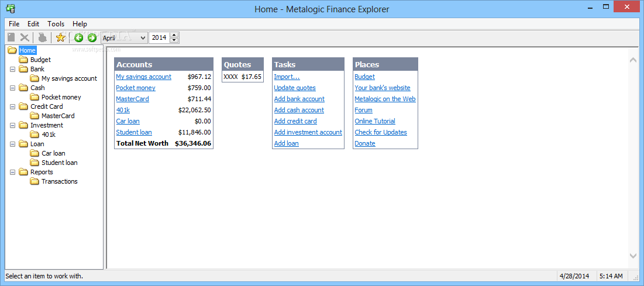Click the folder icon beside Transactions
Viewport: 644px width, 286px height.
point(35,181)
